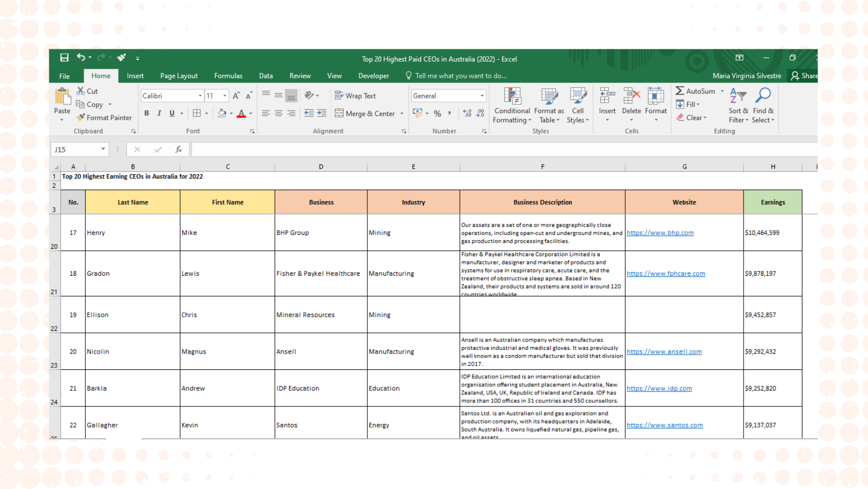
Task: Expand the Name Box dropdown arrow
Action: click(103, 150)
